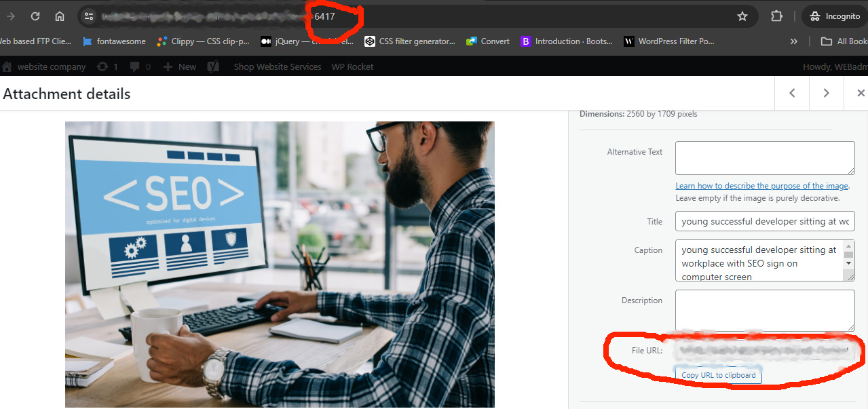The image size is (868, 409).
Task: Open Shop Website Services in the admin bar
Action: point(278,66)
